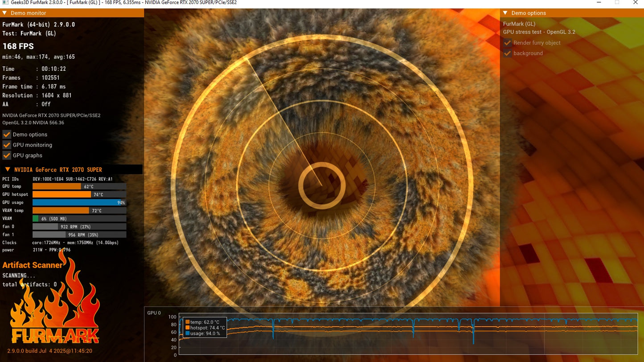Screen dimensions: 644x362
Task: Click the 168 FPS readout
Action: (18, 46)
